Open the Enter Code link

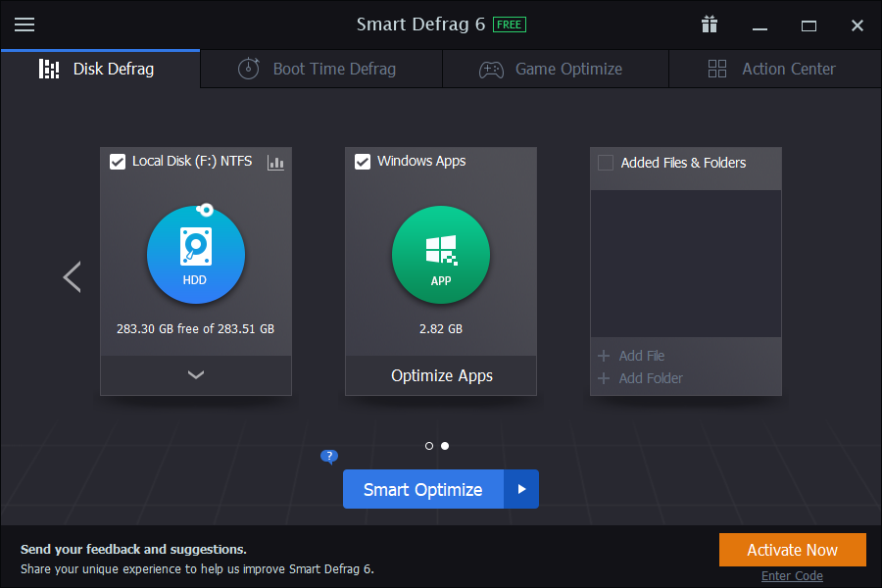[792, 575]
